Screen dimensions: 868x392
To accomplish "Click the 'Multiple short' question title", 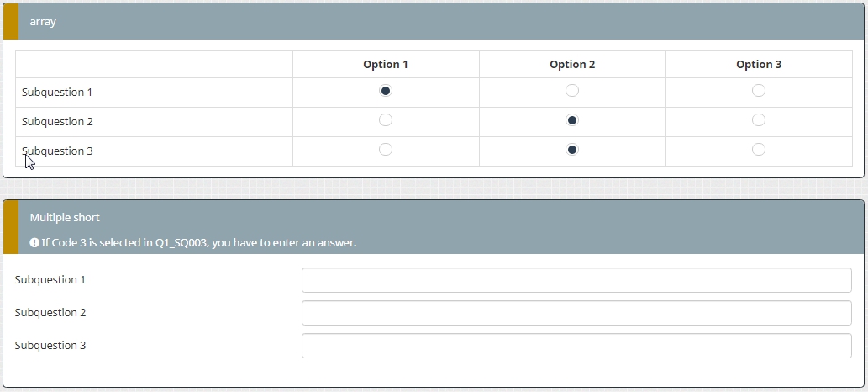I will tap(65, 218).
